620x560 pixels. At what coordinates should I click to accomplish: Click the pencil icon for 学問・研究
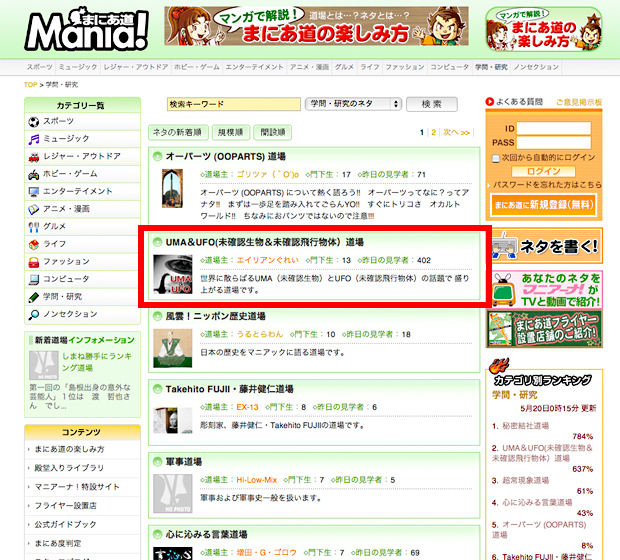34,296
